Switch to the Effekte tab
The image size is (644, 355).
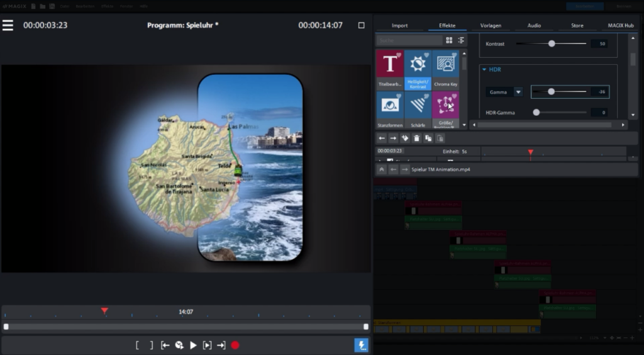tap(447, 25)
